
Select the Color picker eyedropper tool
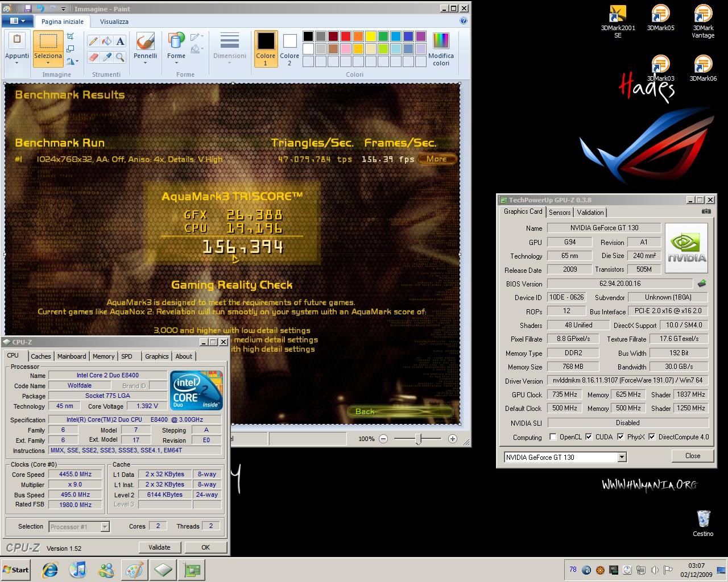pyautogui.click(x=107, y=57)
